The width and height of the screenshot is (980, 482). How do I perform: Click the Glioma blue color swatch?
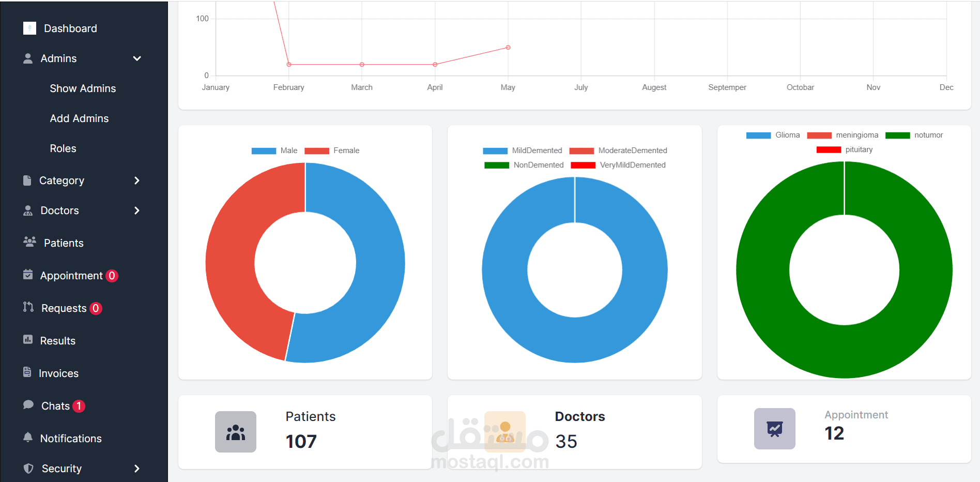click(x=758, y=135)
